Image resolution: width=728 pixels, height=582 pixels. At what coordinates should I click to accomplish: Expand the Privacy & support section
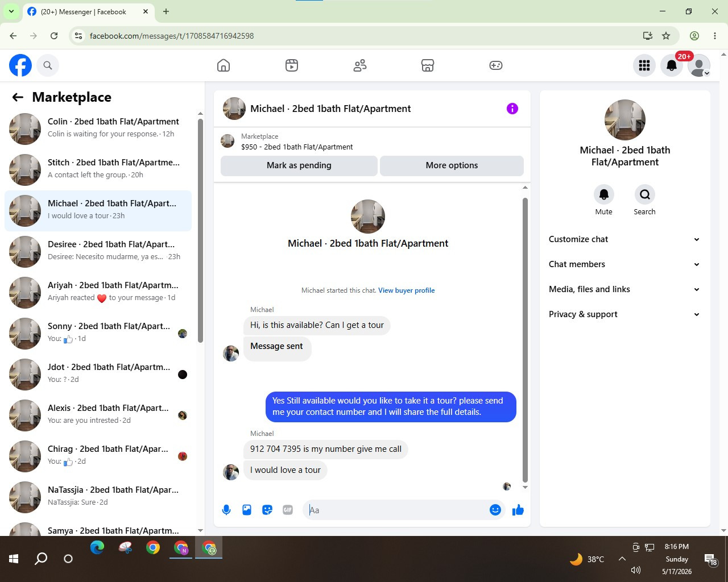point(624,314)
